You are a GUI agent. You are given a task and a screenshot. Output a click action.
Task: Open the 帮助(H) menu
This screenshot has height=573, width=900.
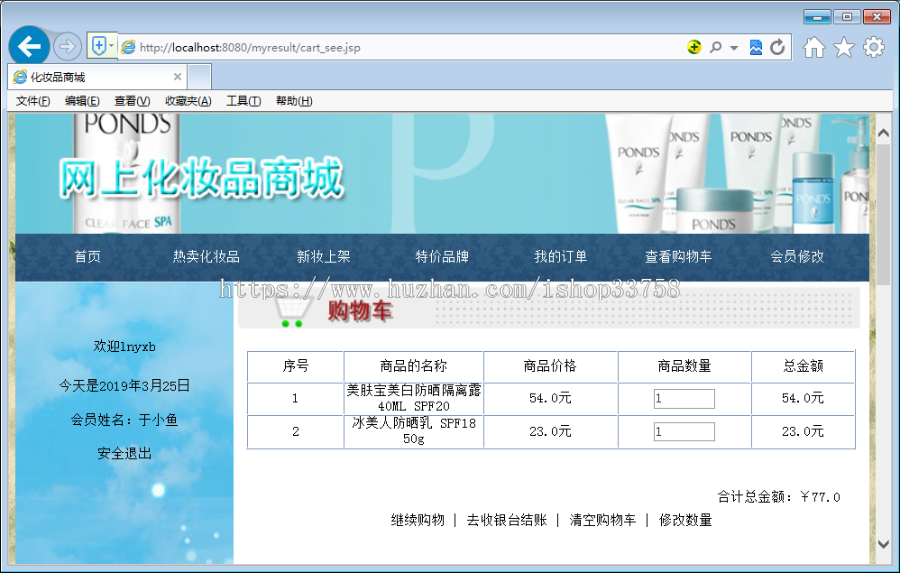[x=294, y=101]
